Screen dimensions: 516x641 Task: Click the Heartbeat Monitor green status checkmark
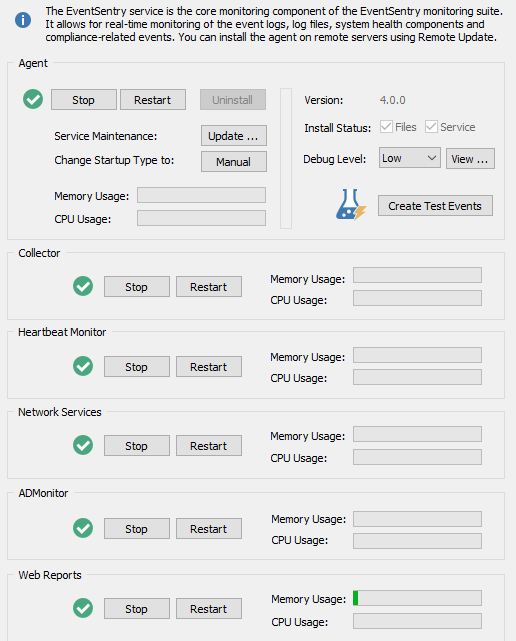(83, 366)
